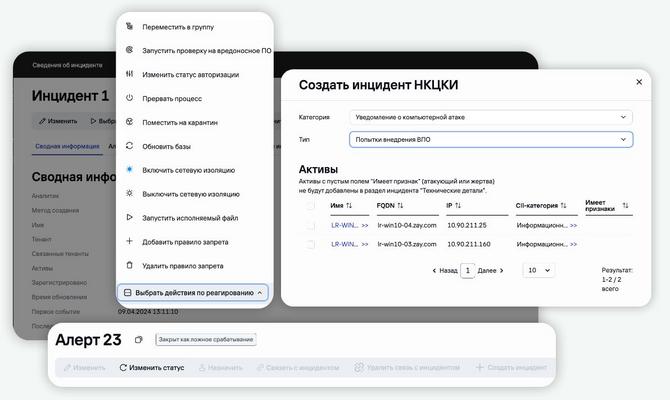Image resolution: width=670 pixels, height=400 pixels.
Task: Expand the Информационн.. category in 10.90.211.160 row
Action: click(x=573, y=244)
